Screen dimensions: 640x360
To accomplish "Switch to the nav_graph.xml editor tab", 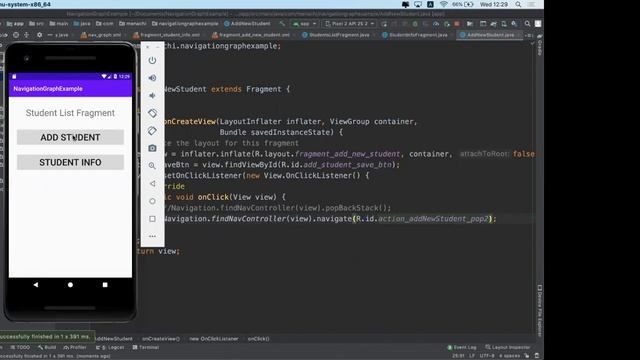I will (x=100, y=35).
